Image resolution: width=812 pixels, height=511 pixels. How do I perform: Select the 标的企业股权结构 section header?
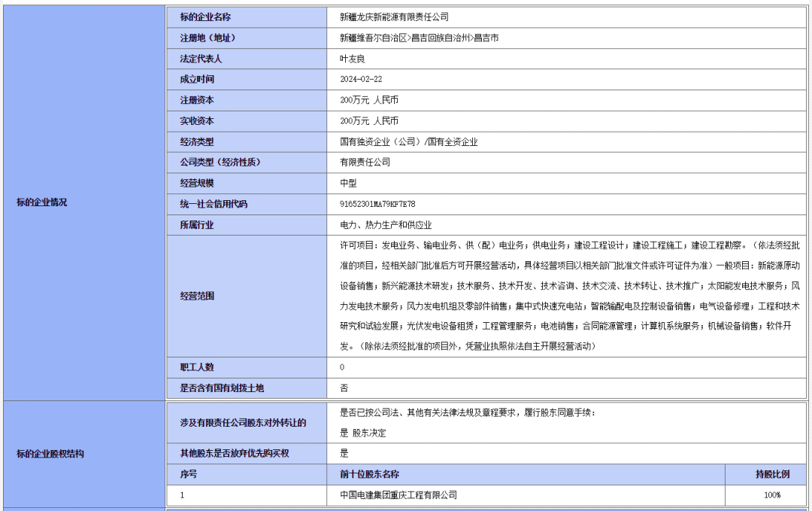coord(83,453)
